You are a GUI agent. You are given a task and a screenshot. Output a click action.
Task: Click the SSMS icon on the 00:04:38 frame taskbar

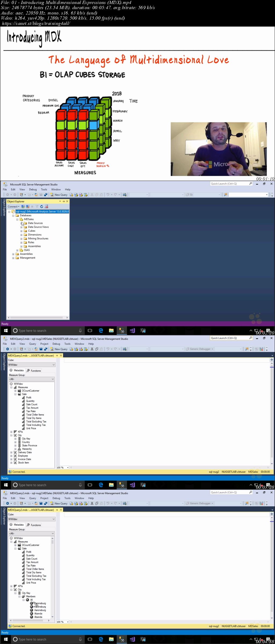122,639
